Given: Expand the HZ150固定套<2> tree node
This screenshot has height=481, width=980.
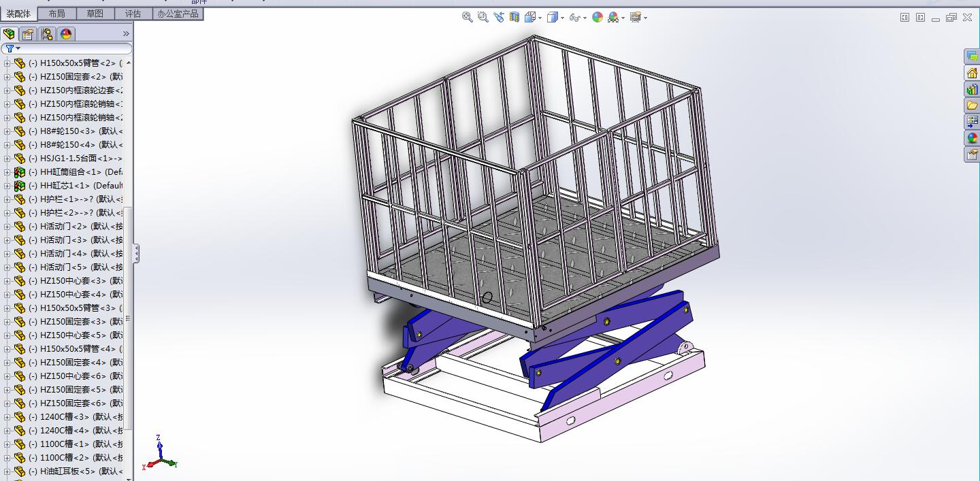Looking at the screenshot, I should click(7, 77).
